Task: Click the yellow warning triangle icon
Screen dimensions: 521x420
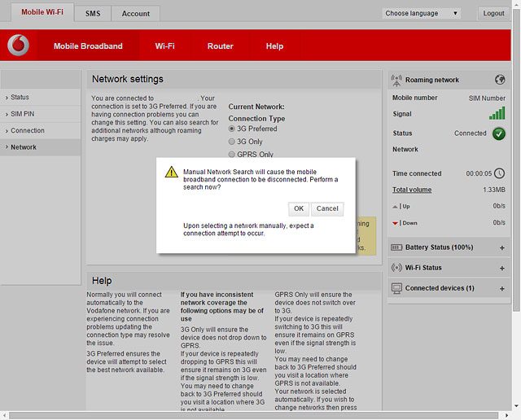Action: [x=171, y=172]
